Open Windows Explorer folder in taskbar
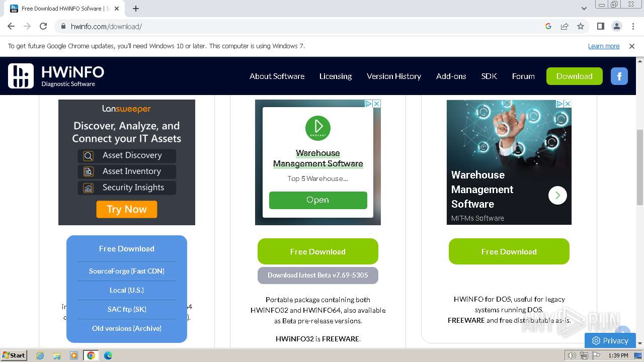The image size is (644, 362). (x=57, y=355)
